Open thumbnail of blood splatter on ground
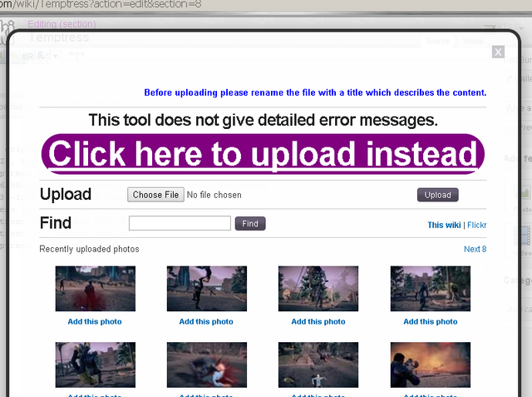The height and width of the screenshot is (397, 532). (x=96, y=288)
